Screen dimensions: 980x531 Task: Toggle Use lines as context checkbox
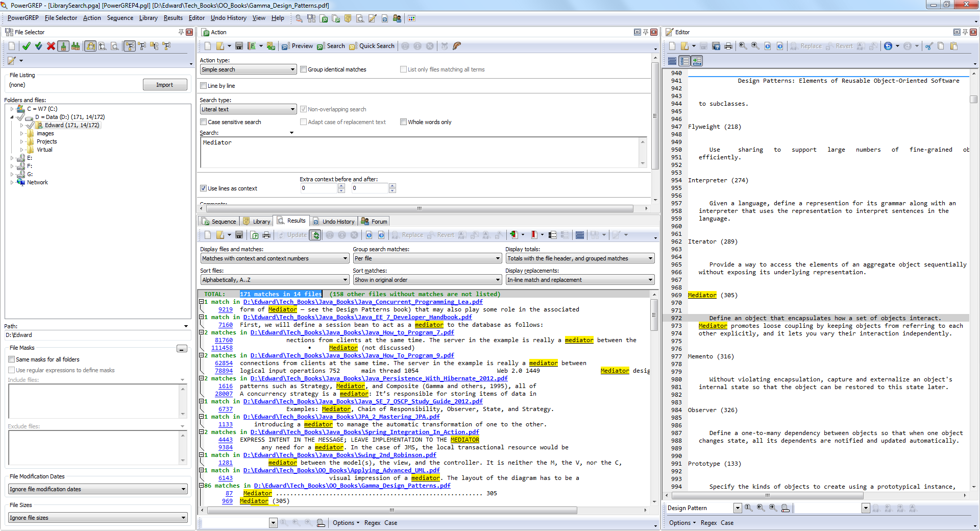click(204, 188)
